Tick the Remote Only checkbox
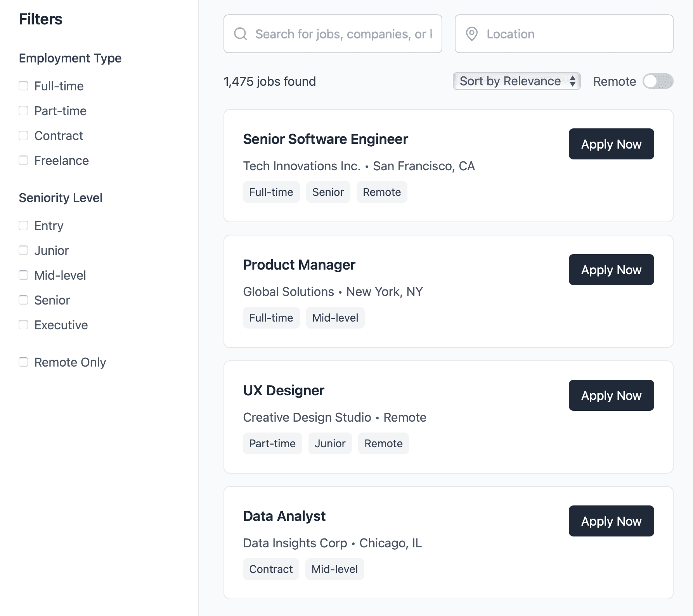This screenshot has height=616, width=693. pos(24,362)
